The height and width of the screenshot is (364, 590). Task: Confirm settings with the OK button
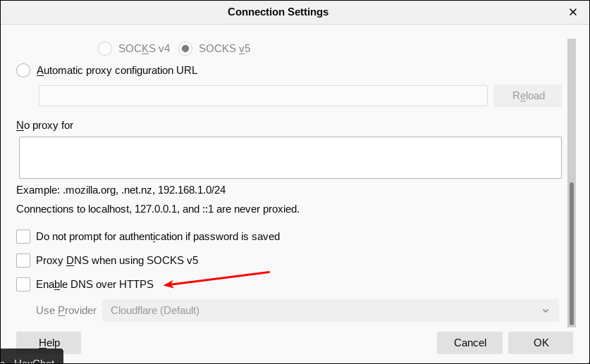click(x=541, y=343)
